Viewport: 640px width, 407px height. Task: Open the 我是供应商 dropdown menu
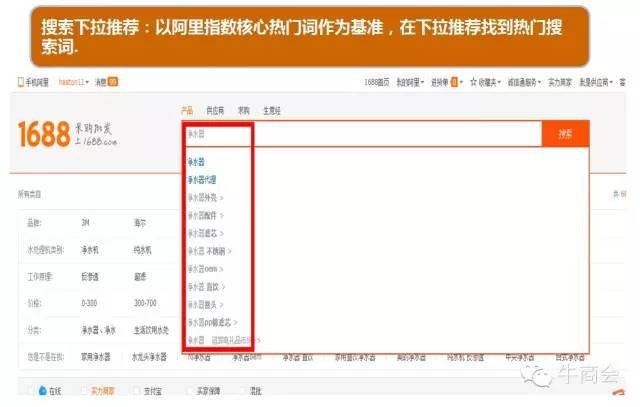click(x=596, y=82)
